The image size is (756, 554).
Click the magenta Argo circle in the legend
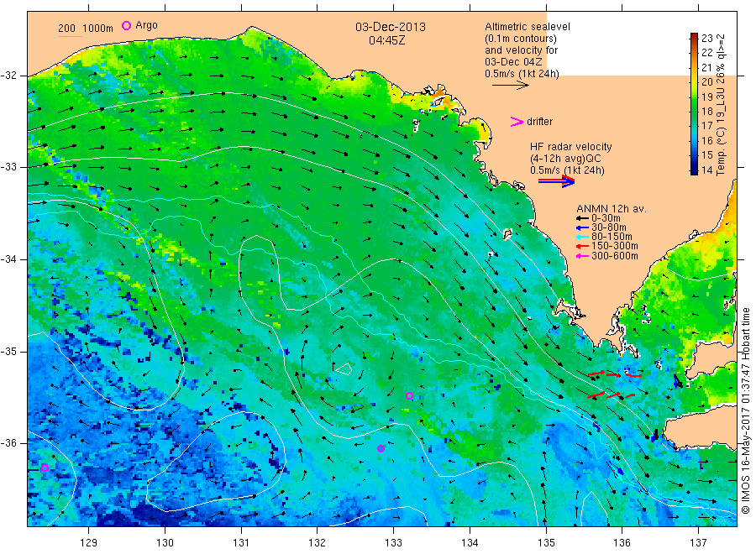pos(126,25)
